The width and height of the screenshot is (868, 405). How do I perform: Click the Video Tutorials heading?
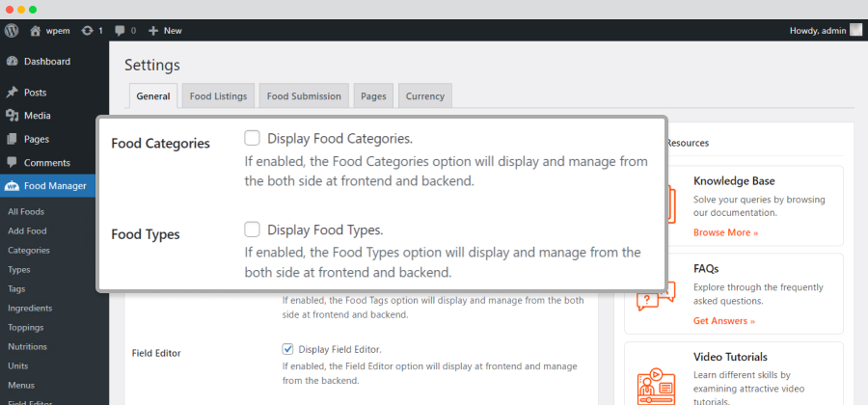730,357
